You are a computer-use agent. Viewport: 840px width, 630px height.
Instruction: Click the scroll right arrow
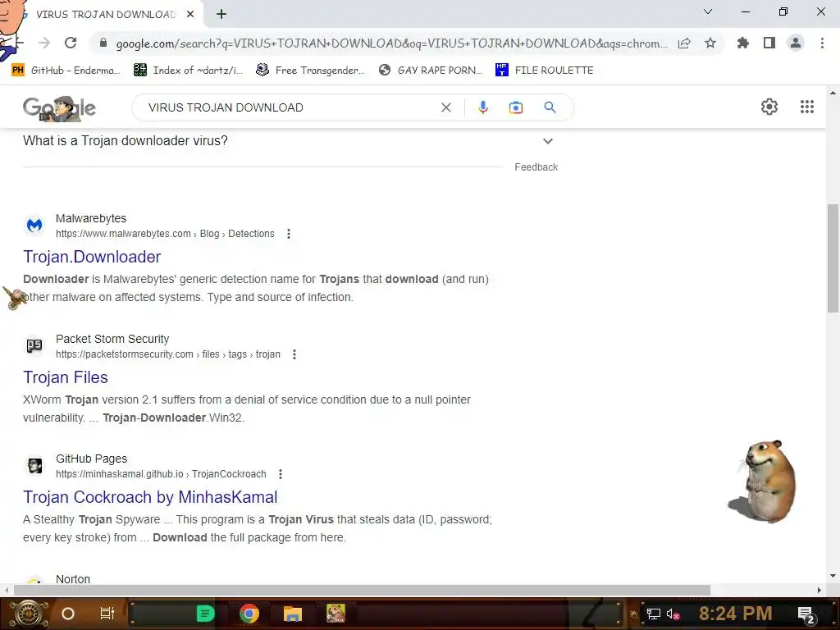tap(819, 590)
